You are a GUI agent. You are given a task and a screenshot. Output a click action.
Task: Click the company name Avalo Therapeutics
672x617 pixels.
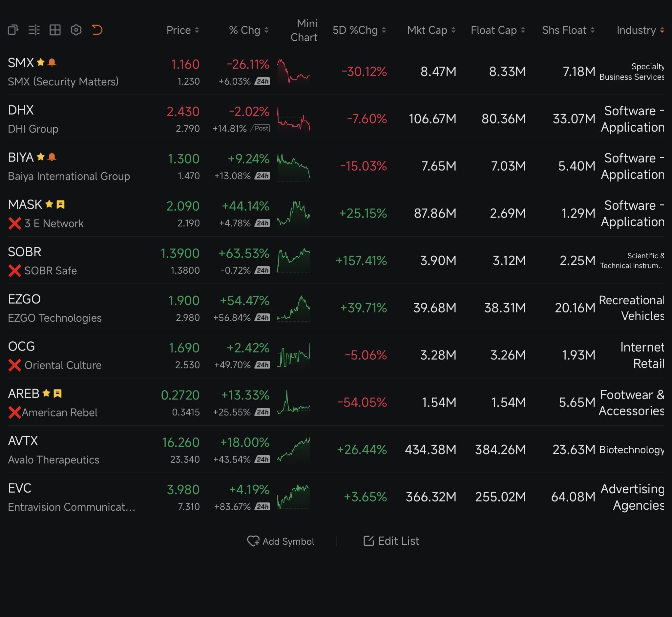coord(53,460)
